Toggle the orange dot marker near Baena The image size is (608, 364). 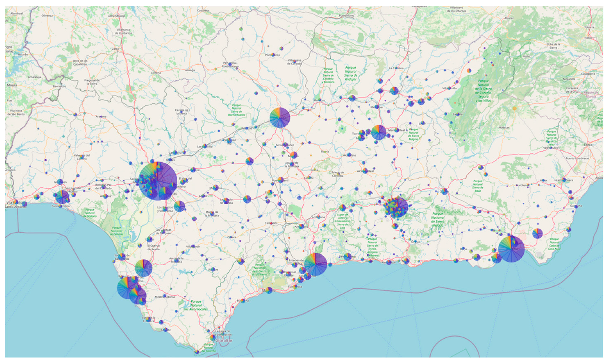click(311, 156)
